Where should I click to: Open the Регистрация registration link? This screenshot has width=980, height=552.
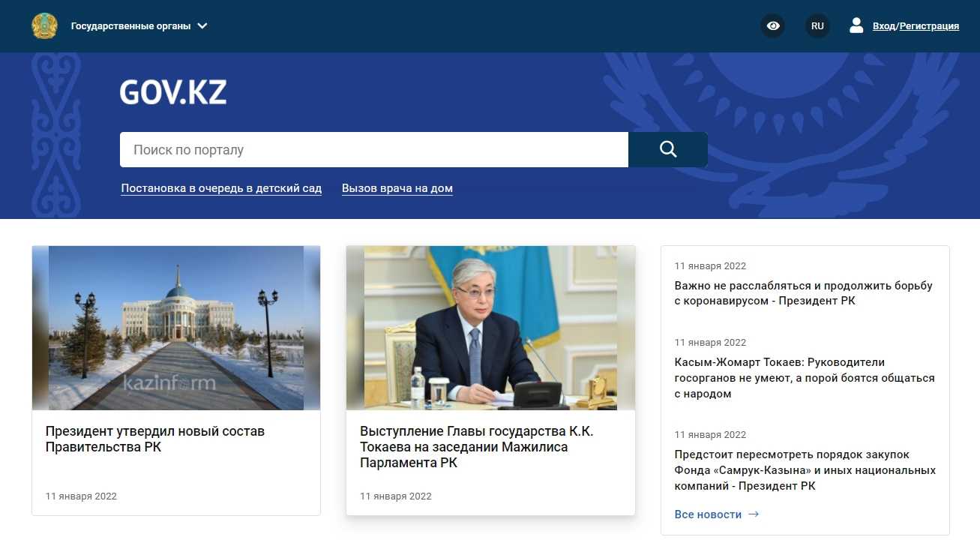(x=929, y=26)
